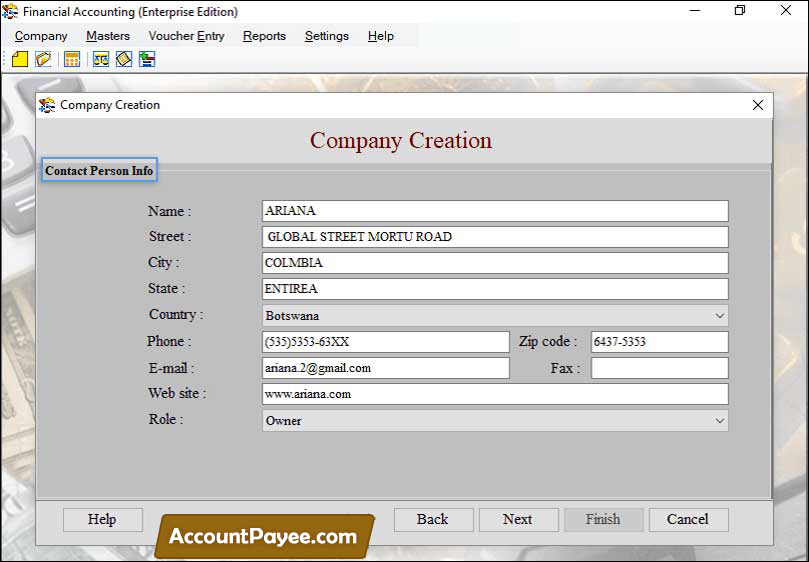Click the Financial Accounting app icon in title bar
This screenshot has width=809, height=562.
coord(10,11)
